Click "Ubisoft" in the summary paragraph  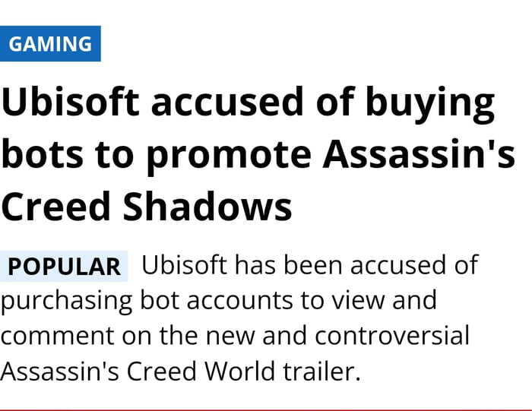click(184, 266)
